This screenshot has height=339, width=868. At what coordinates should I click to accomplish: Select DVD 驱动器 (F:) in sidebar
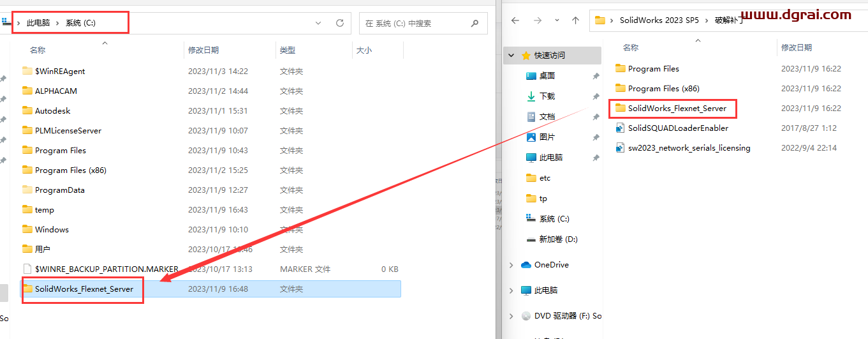pyautogui.click(x=567, y=315)
